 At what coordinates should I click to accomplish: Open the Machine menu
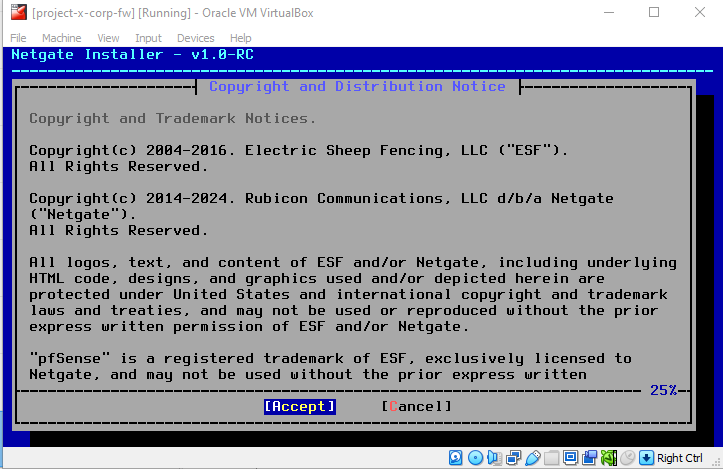[x=61, y=38]
